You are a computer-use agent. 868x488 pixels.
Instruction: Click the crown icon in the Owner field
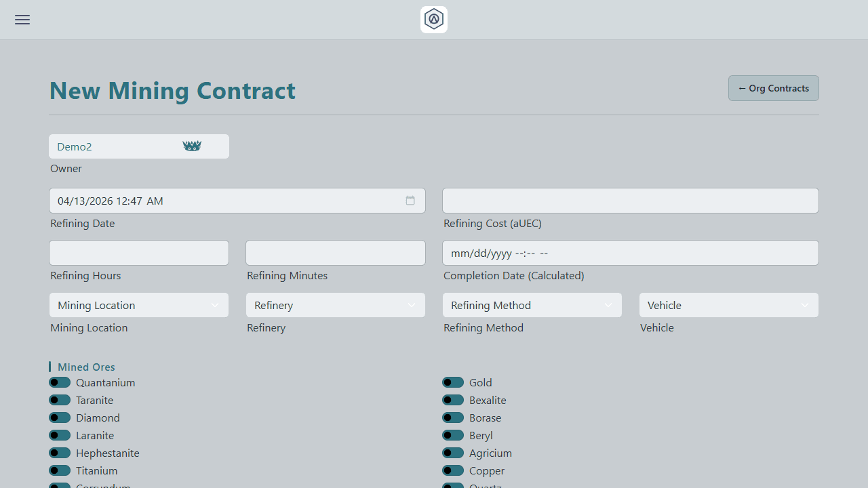coord(192,146)
